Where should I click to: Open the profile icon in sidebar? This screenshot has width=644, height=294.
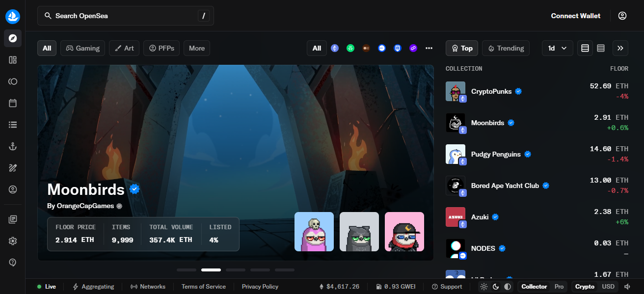(13, 189)
